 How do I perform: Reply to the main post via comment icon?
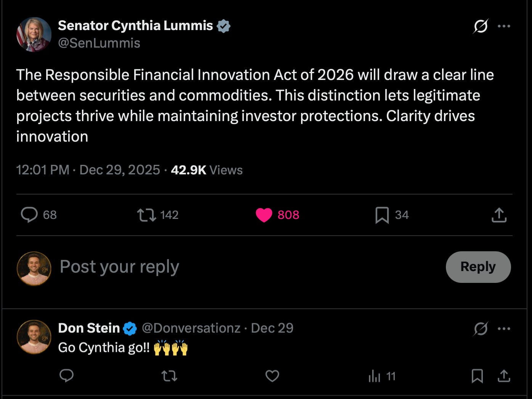pyautogui.click(x=29, y=215)
